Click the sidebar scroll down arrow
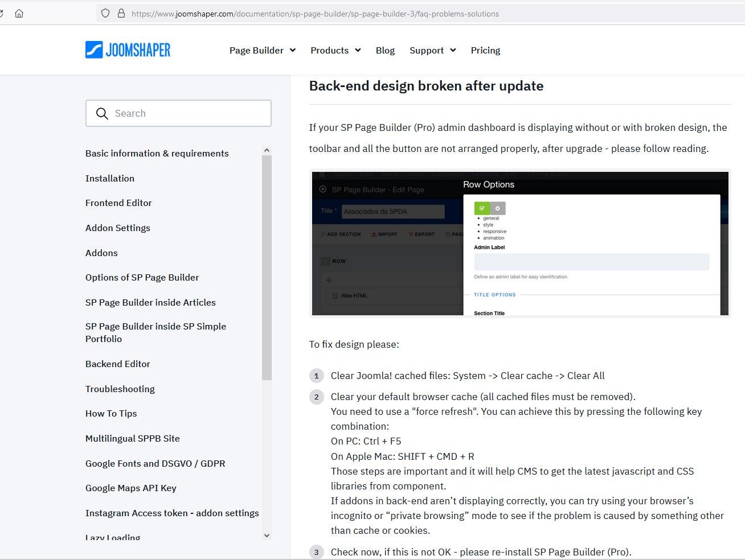The image size is (745, 560). point(267,536)
